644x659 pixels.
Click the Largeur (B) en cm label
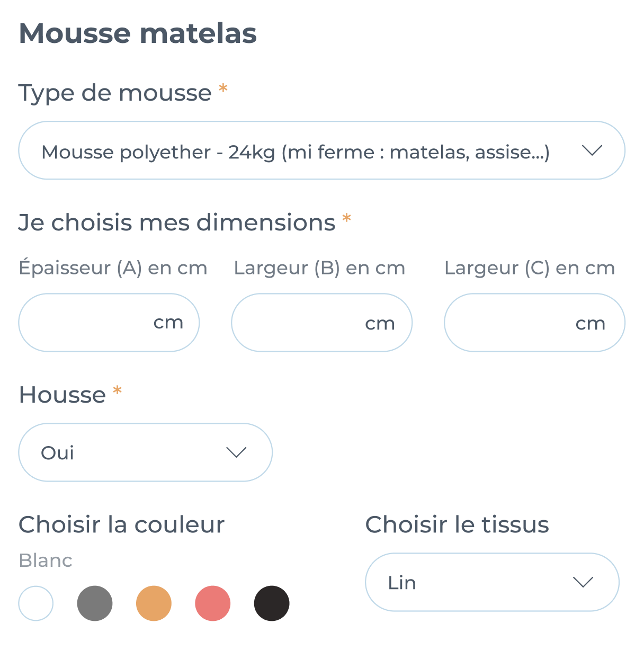point(319,268)
